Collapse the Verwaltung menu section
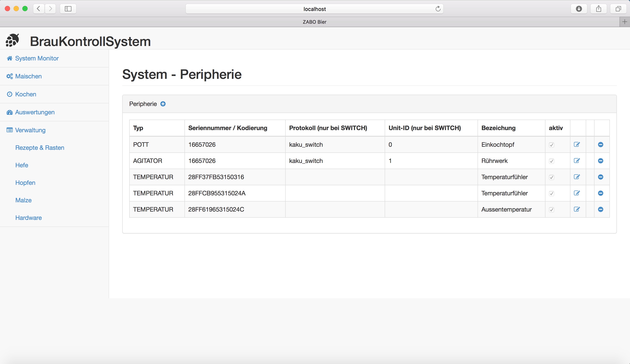Screen dimensions: 630x364 [x=30, y=130]
